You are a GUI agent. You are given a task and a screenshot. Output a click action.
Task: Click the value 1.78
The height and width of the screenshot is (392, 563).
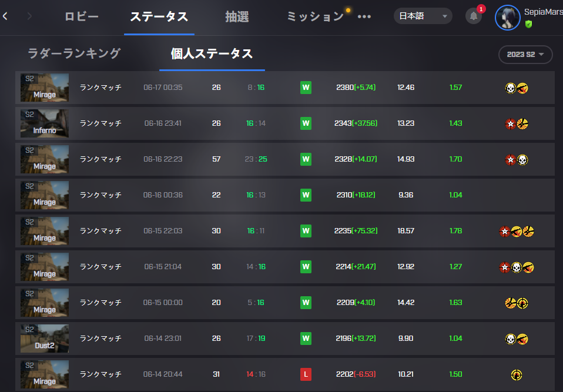tap(455, 231)
